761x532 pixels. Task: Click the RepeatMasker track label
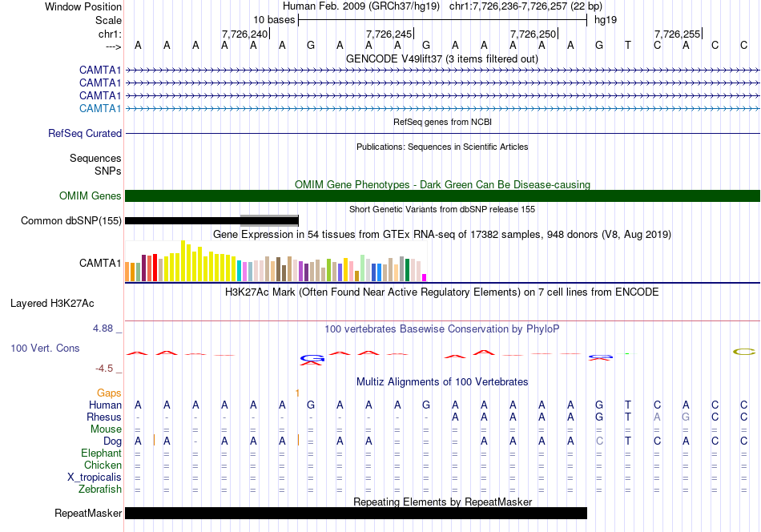coord(88,513)
